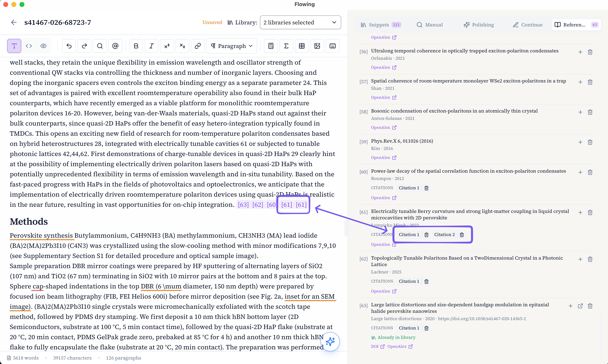The image size is (608, 364).
Task: Insert a citation with the @ icon
Action: pyautogui.click(x=115, y=46)
